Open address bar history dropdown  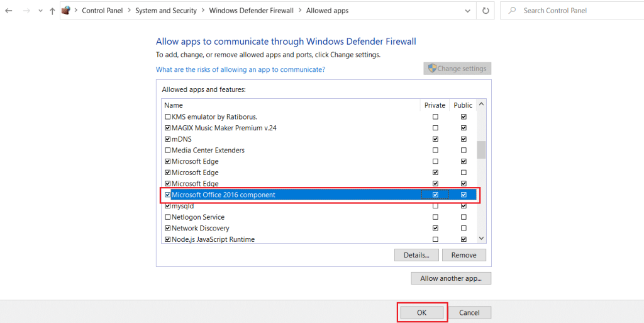(x=467, y=11)
